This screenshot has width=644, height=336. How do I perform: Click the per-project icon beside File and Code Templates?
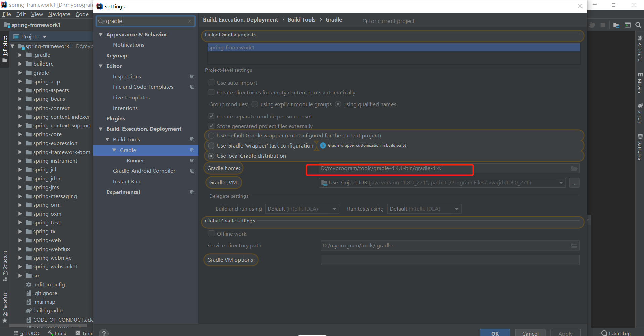tap(192, 87)
